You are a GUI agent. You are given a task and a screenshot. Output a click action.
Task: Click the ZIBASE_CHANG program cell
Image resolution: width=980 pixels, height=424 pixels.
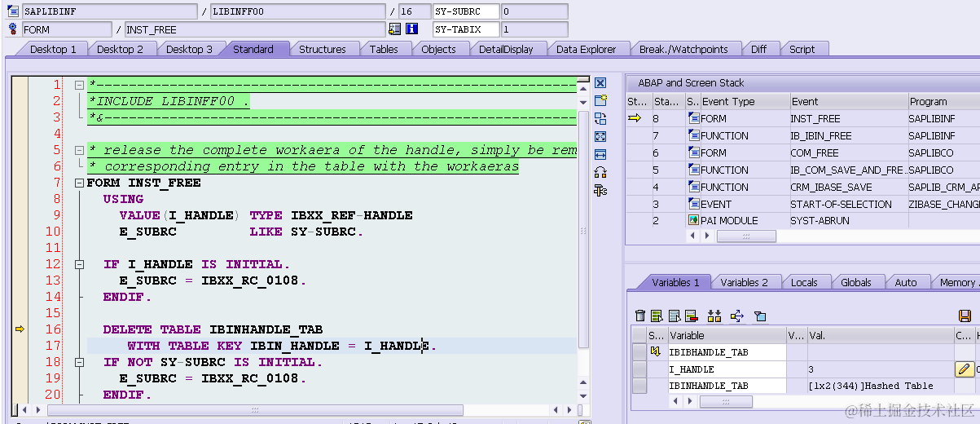pos(943,204)
